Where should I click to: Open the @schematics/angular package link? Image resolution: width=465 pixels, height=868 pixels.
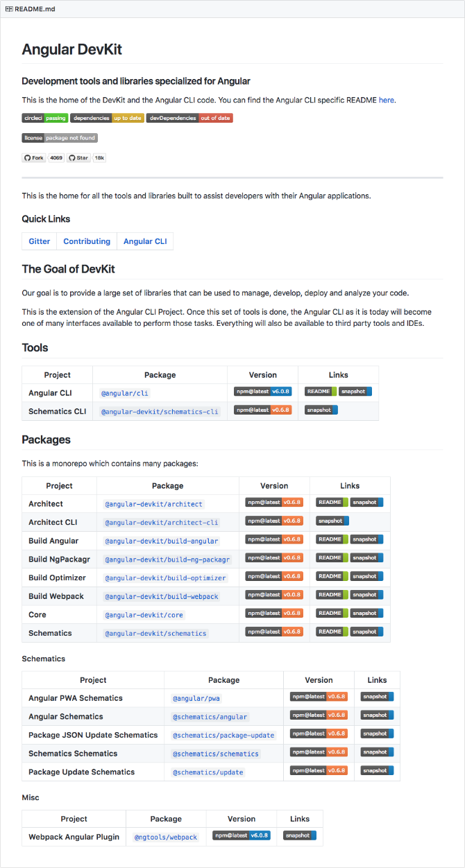210,717
